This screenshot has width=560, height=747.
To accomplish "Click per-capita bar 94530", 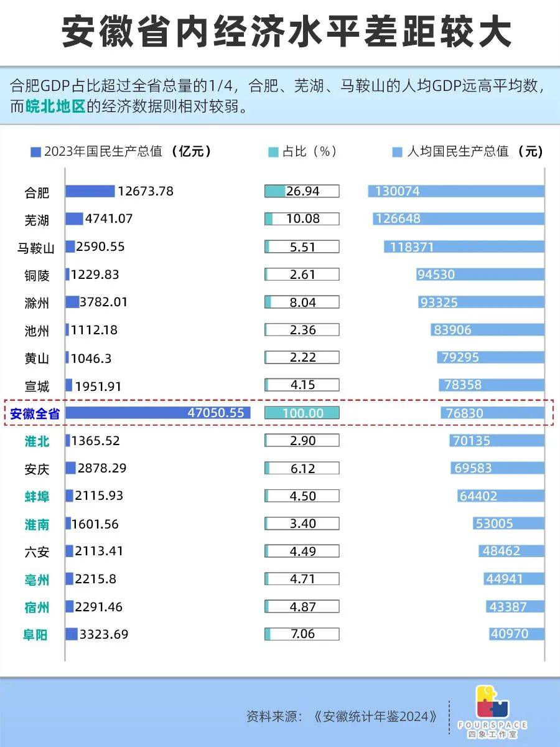I will tap(480, 275).
